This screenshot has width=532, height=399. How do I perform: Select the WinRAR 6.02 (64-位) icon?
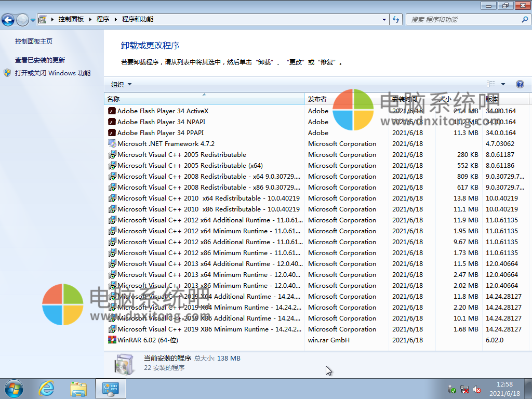112,340
